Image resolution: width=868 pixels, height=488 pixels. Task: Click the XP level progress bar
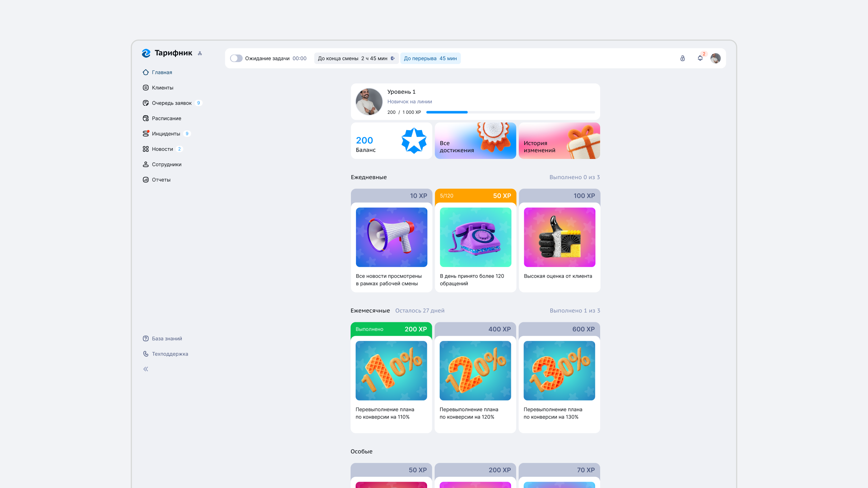[x=510, y=112]
